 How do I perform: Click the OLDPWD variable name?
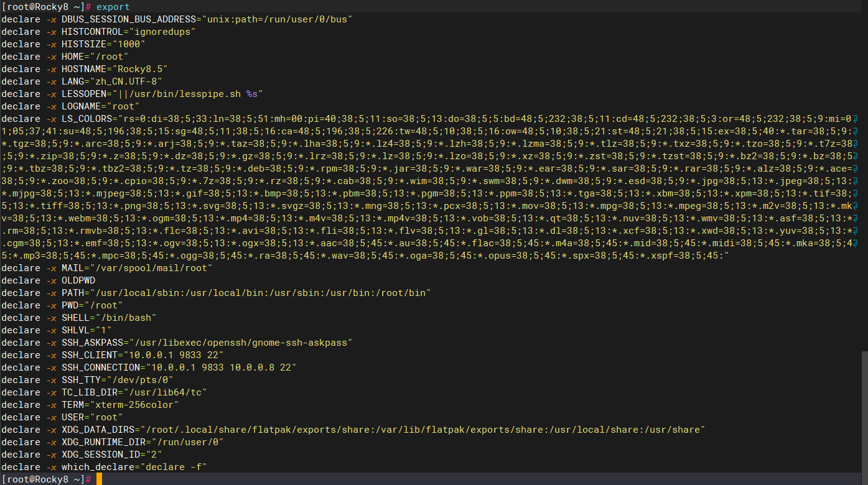click(78, 280)
